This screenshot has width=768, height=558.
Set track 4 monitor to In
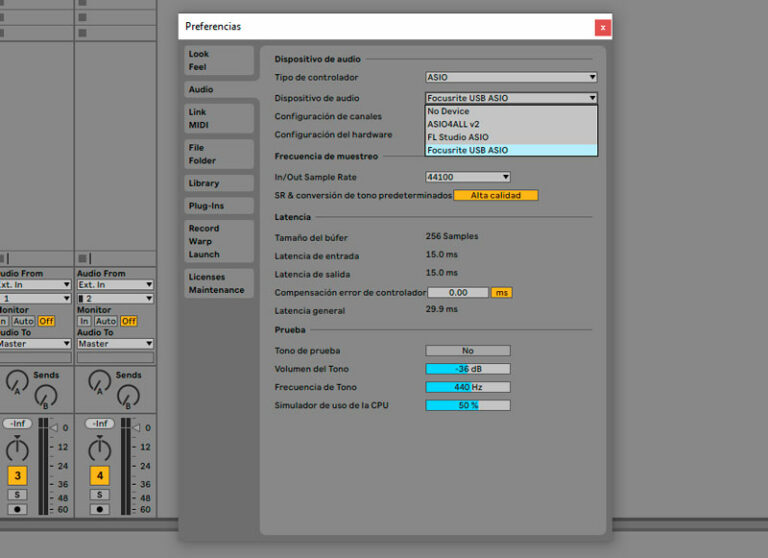(x=84, y=321)
